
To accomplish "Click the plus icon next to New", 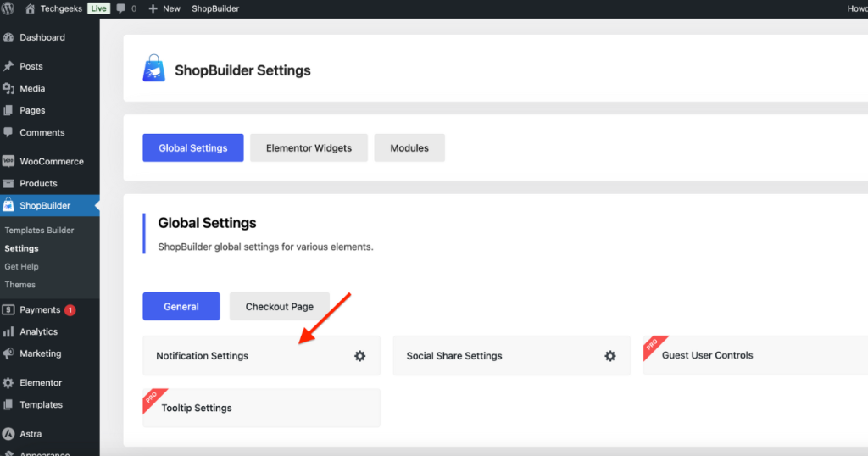I will (x=153, y=8).
